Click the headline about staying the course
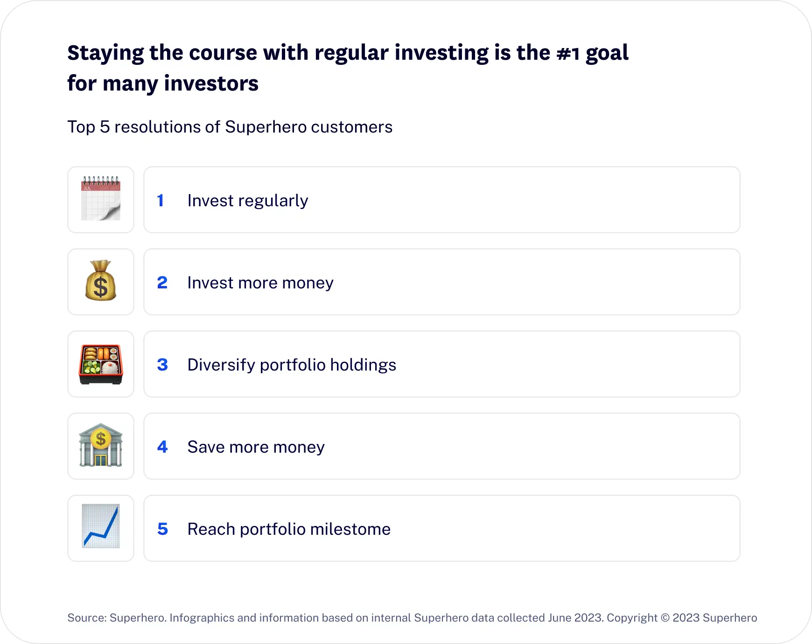 (348, 68)
